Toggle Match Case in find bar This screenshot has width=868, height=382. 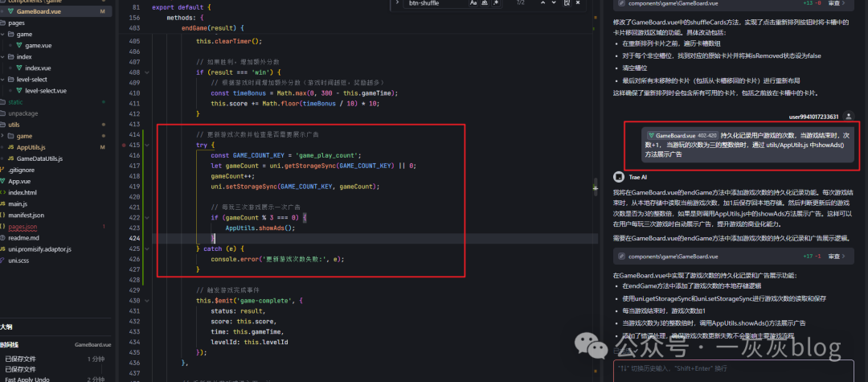click(473, 3)
